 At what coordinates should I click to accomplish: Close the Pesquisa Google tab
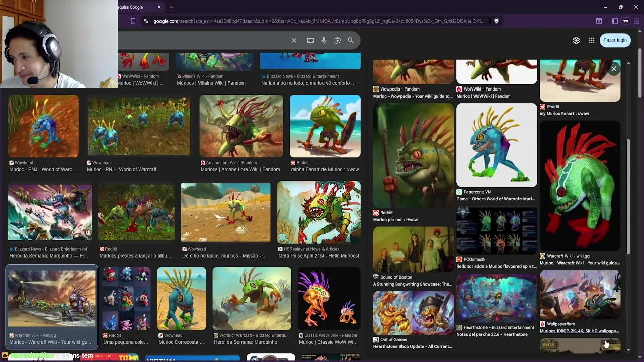pyautogui.click(x=159, y=7)
